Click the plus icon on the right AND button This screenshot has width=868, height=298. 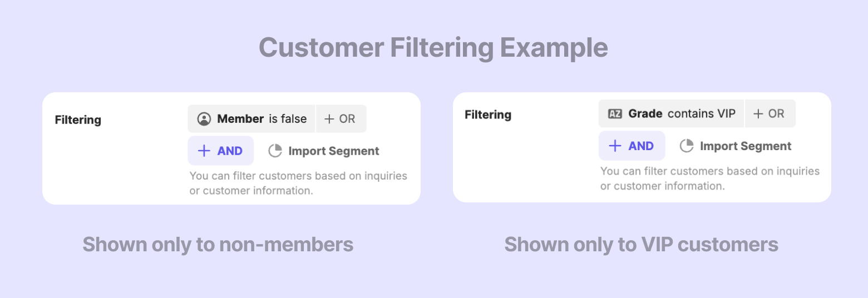click(615, 146)
